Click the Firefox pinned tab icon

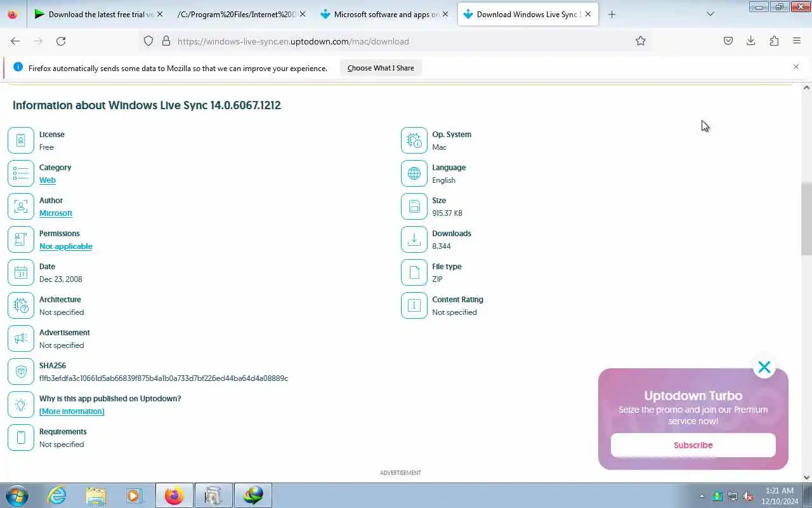pyautogui.click(x=13, y=14)
